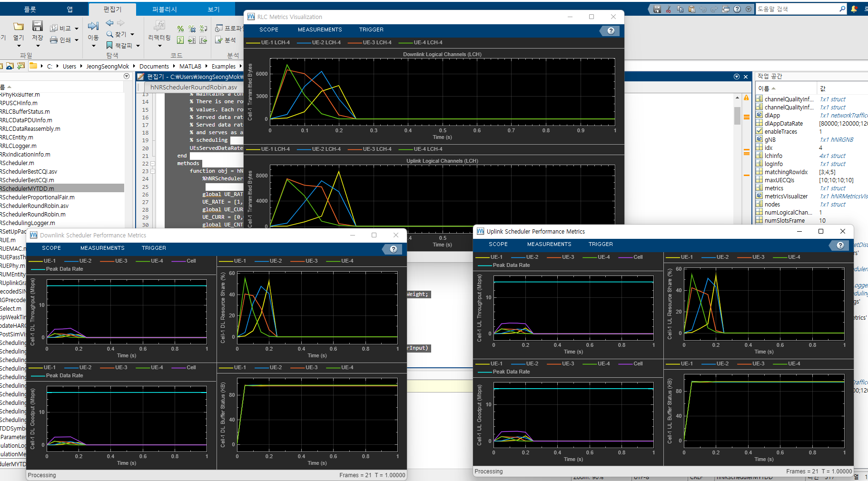Switch to the 보기 ribbon tab
Screen dimensions: 868x481
coord(214,9)
